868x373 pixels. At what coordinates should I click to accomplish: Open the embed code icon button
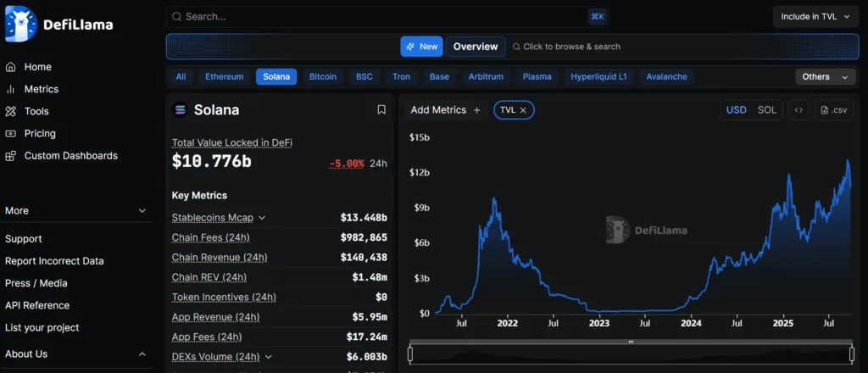click(798, 109)
